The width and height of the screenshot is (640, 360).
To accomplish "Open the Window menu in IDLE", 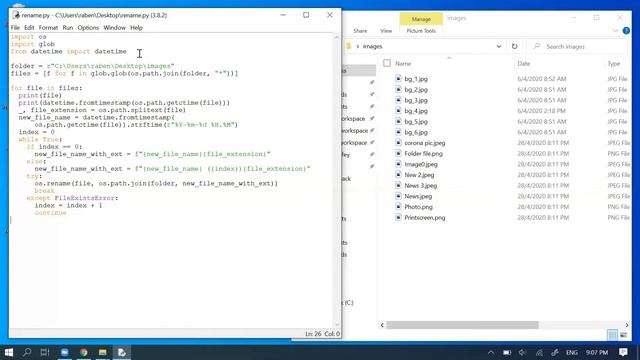I will (x=114, y=28).
